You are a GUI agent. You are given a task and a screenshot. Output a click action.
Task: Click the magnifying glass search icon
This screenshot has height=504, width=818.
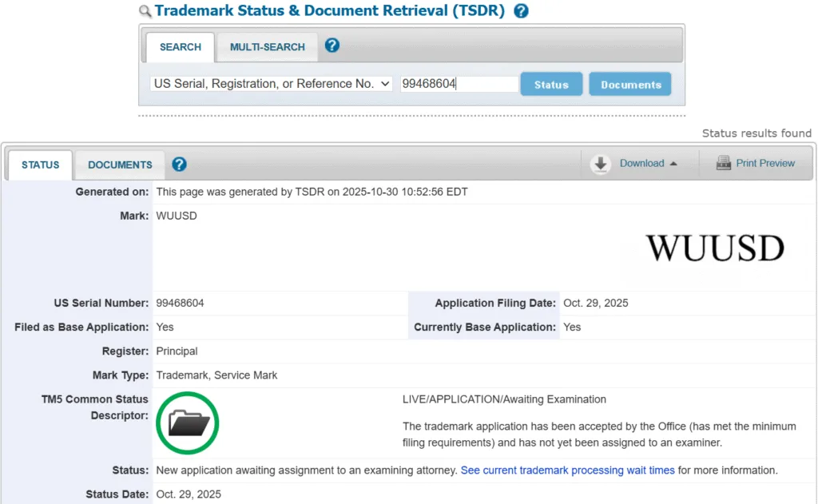(145, 11)
